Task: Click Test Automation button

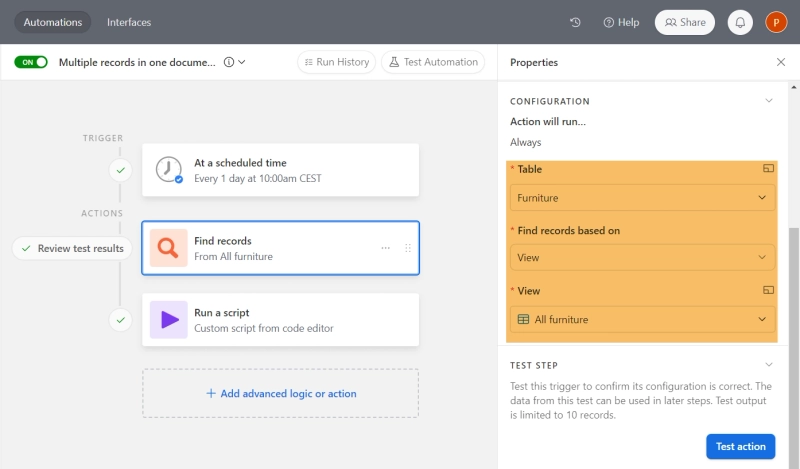Action: 433,62
